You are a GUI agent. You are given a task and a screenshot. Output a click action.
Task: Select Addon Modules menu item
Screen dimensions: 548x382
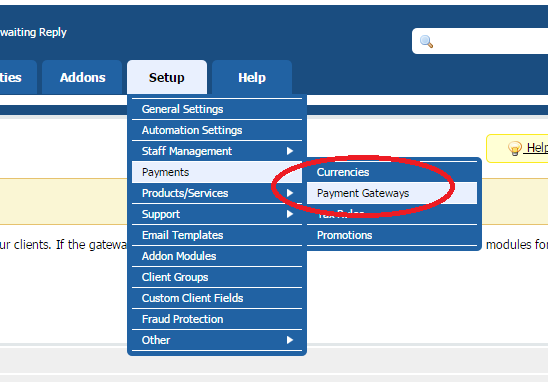(x=217, y=256)
